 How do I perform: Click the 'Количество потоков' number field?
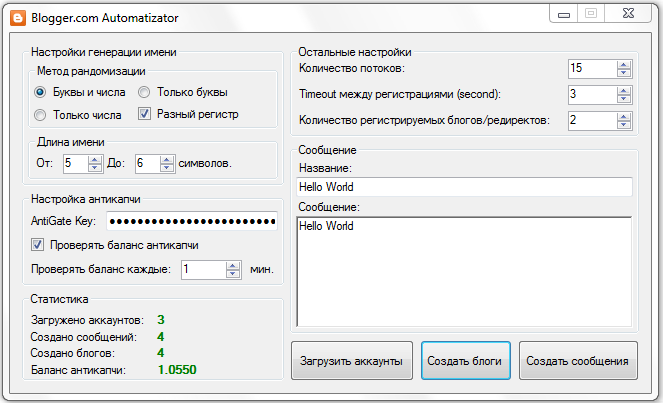(593, 69)
